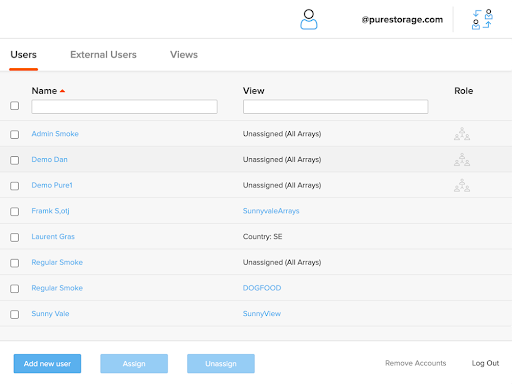512x384 pixels.
Task: Click the Unassign button
Action: (221, 363)
